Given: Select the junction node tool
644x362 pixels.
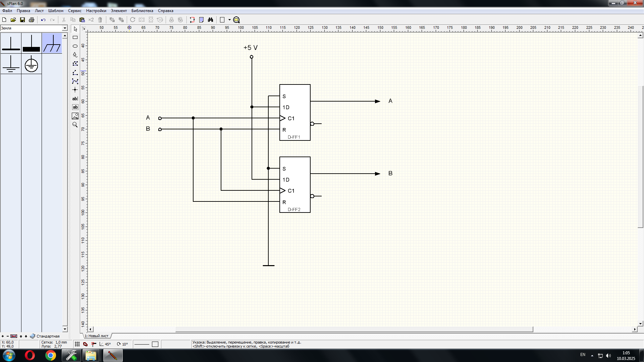Looking at the screenshot, I should [x=75, y=90].
